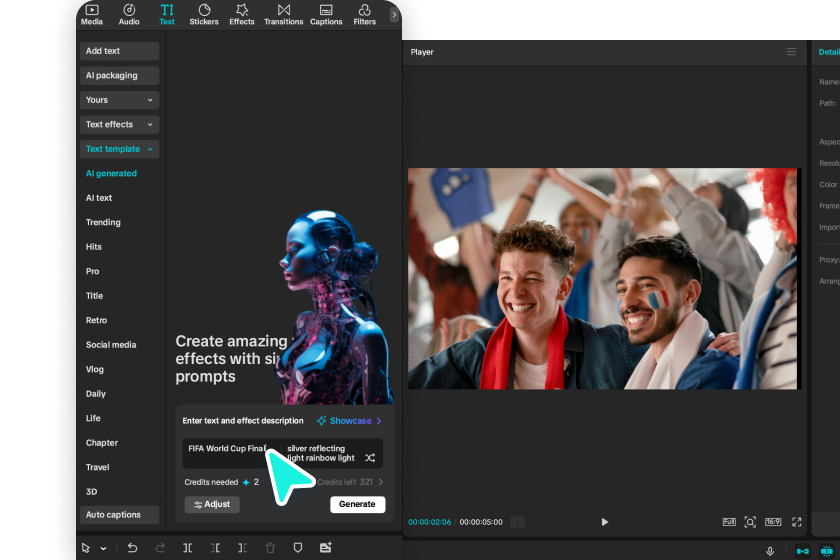Select the Social media category
This screenshot has width=840, height=560.
coord(111,345)
